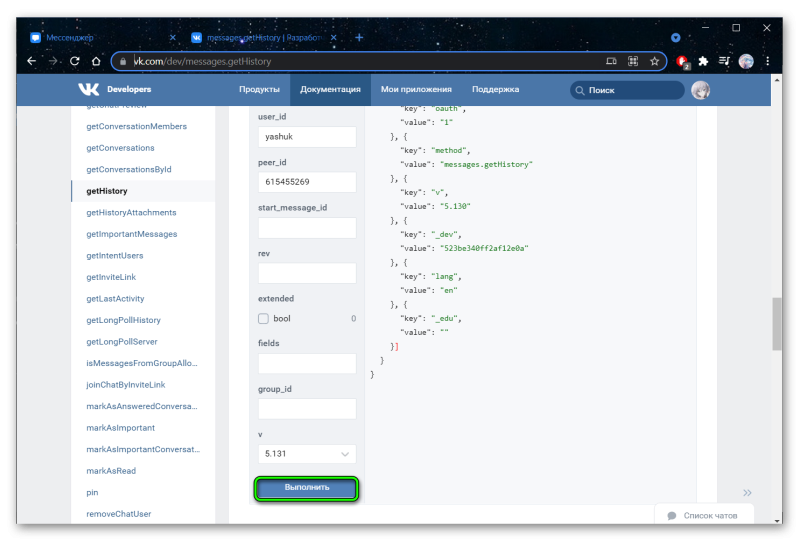
Task: Click the Выполнить button
Action: [x=307, y=488]
